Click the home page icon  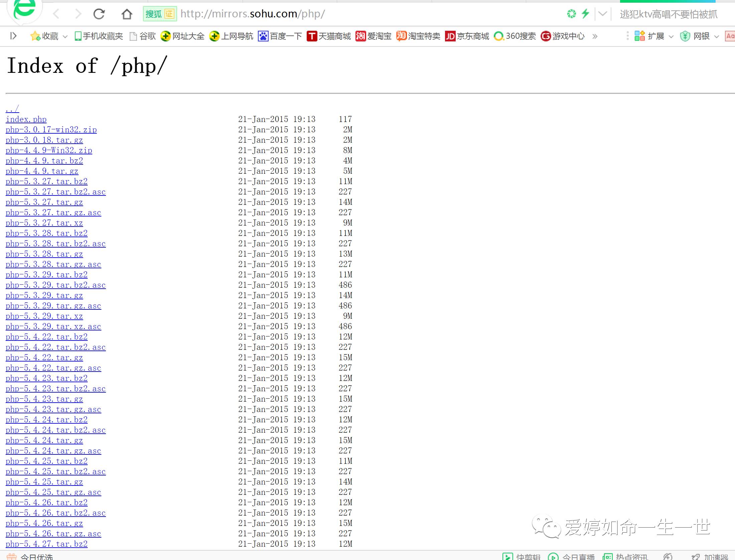click(x=127, y=14)
